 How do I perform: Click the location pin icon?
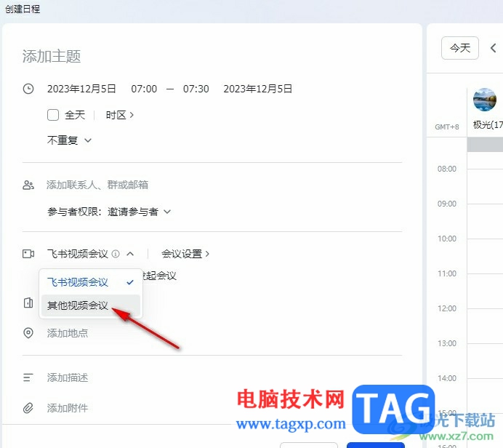(28, 333)
